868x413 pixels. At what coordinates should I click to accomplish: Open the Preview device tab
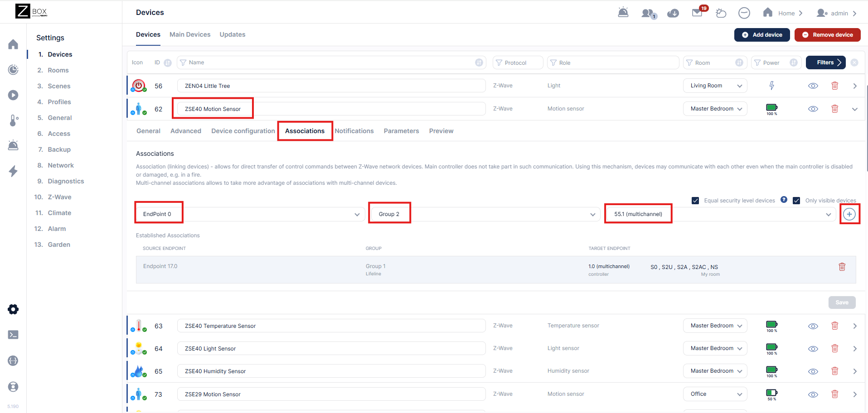(441, 131)
